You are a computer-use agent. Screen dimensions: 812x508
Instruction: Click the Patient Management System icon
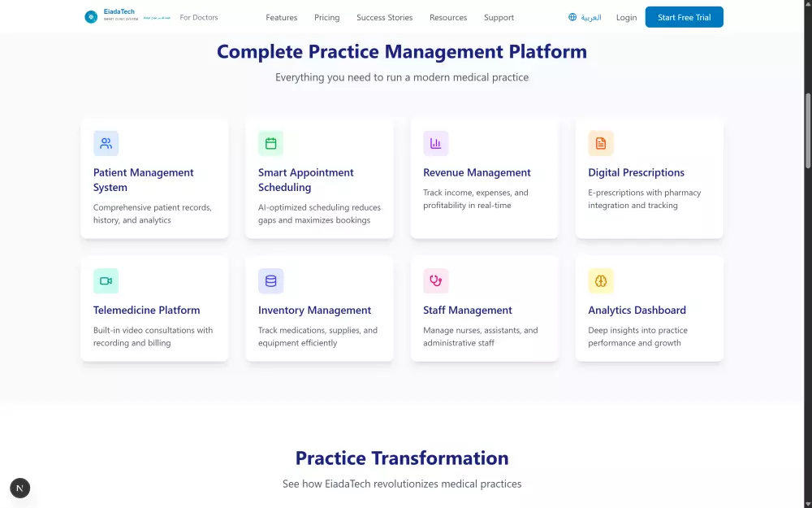pos(106,143)
